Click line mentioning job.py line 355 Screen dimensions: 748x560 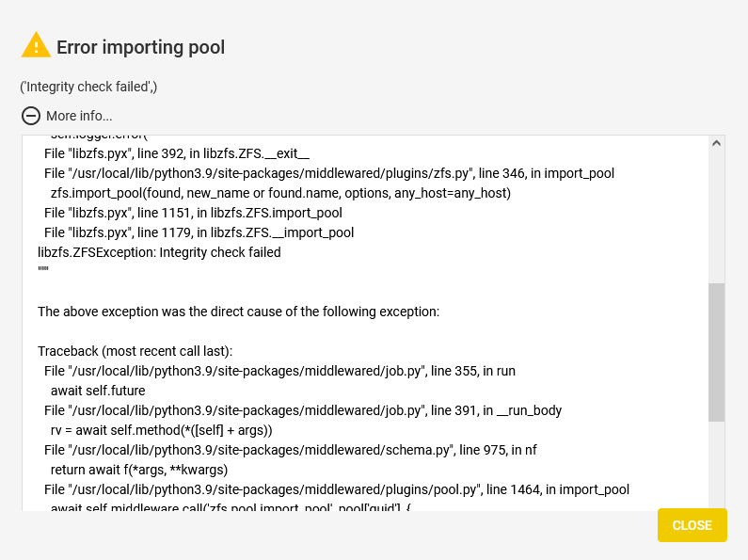tap(280, 371)
